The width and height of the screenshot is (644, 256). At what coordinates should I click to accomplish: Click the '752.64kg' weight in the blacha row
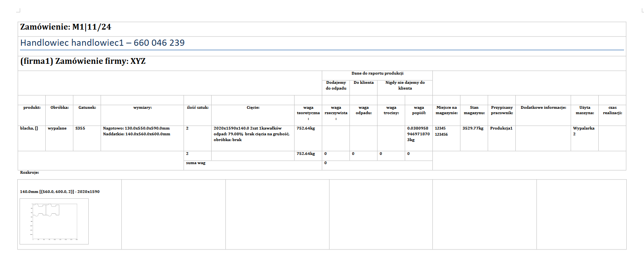pyautogui.click(x=306, y=128)
